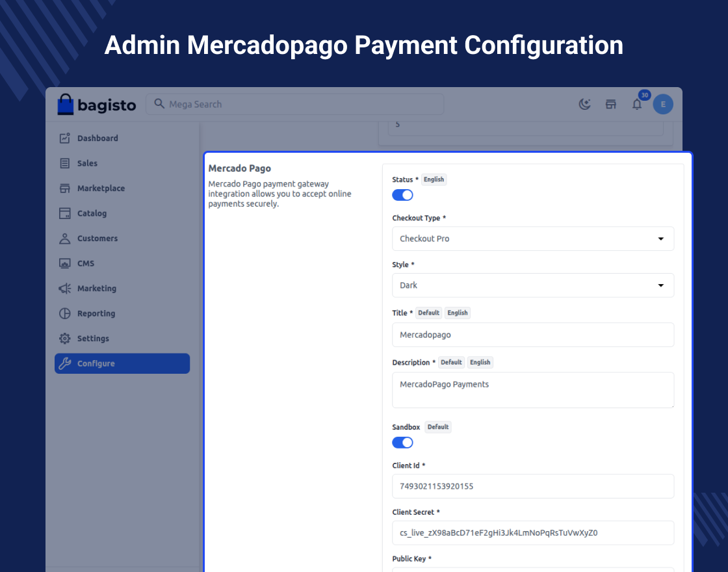Select CMS menu item
Screen dimensions: 728x572
(x=122, y=263)
